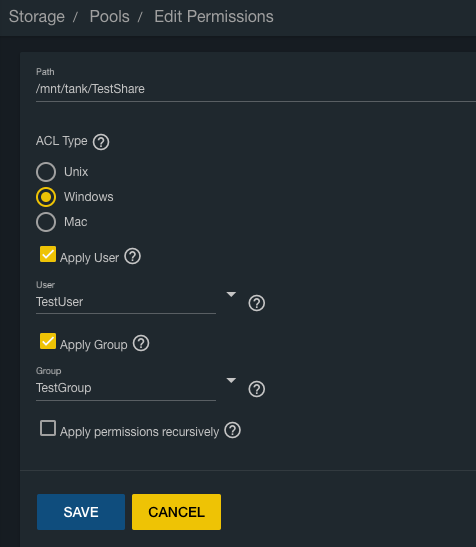Save the permission changes
Viewport: 476px width, 547px height.
(x=81, y=512)
